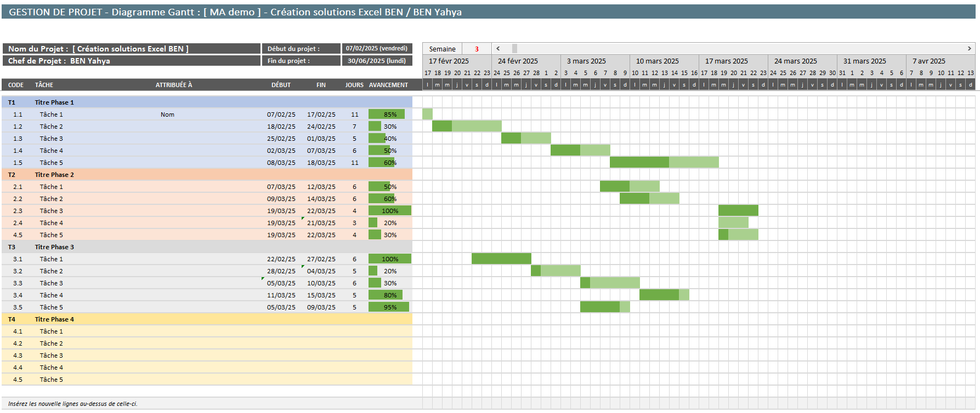980x413 pixels.
Task: Click the right arrow of the week scrollbar
Action: click(x=969, y=49)
